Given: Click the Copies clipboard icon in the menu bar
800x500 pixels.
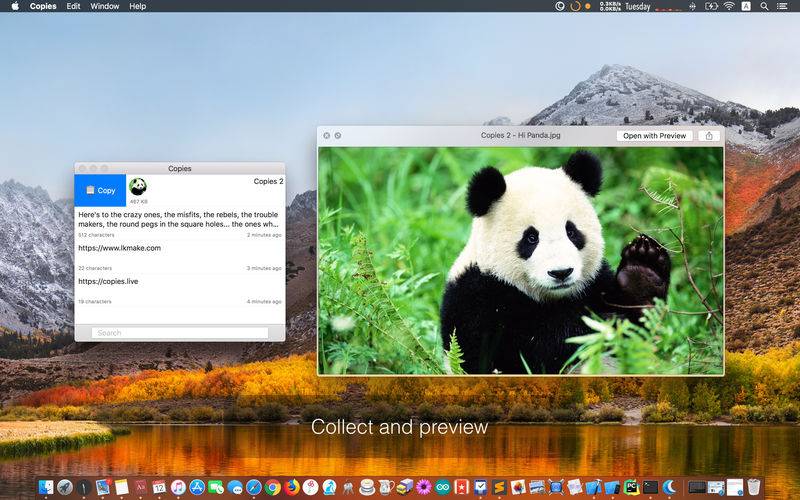Looking at the screenshot, I should [x=560, y=6].
